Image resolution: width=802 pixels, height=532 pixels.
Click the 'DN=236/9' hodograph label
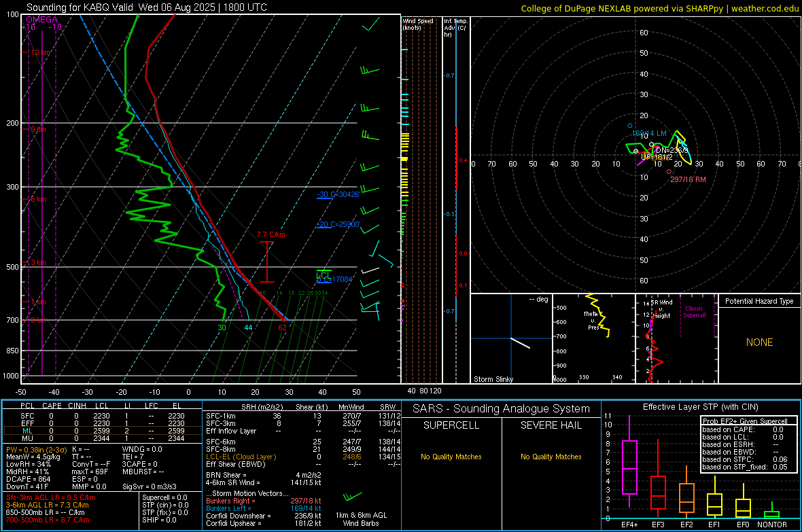pyautogui.click(x=672, y=150)
